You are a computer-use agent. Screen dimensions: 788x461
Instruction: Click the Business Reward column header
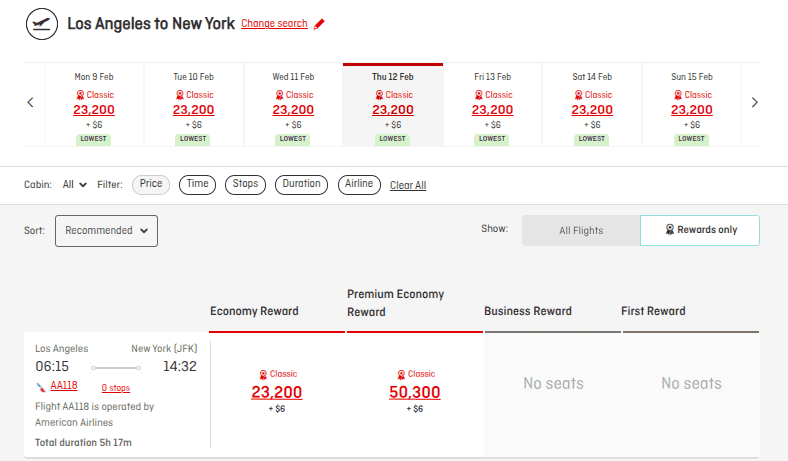528,311
